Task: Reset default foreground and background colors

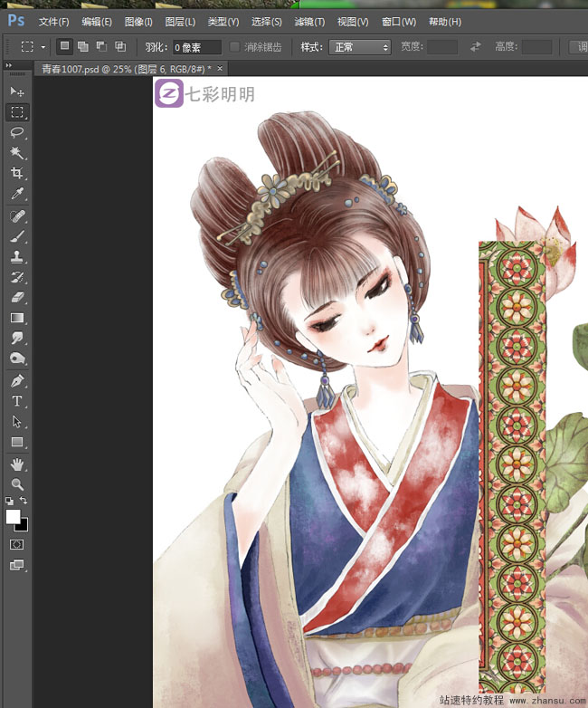Action: (9, 501)
